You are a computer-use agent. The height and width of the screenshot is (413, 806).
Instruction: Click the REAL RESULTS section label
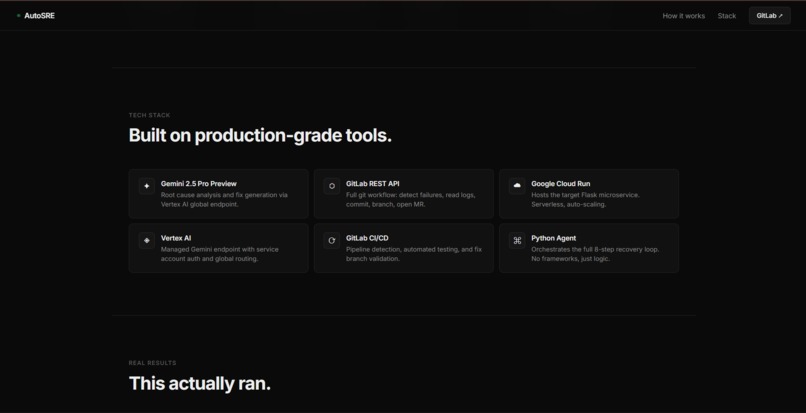pos(152,363)
